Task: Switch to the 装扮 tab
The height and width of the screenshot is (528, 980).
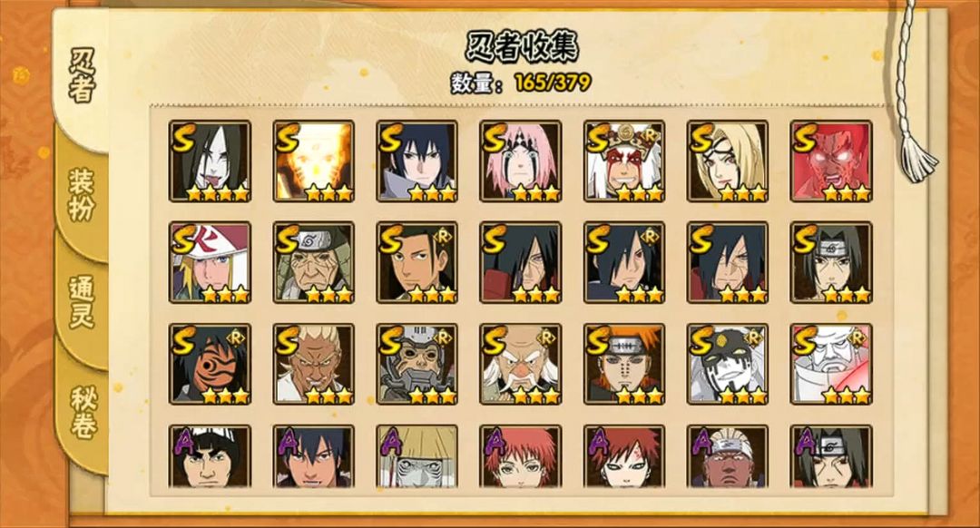Action: (x=82, y=194)
